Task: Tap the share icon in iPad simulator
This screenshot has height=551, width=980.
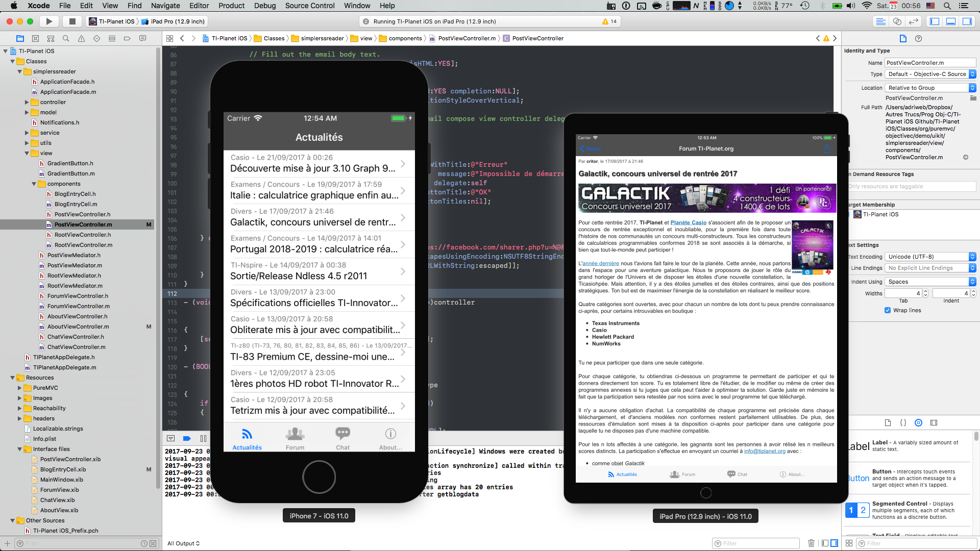Action: pyautogui.click(x=827, y=148)
